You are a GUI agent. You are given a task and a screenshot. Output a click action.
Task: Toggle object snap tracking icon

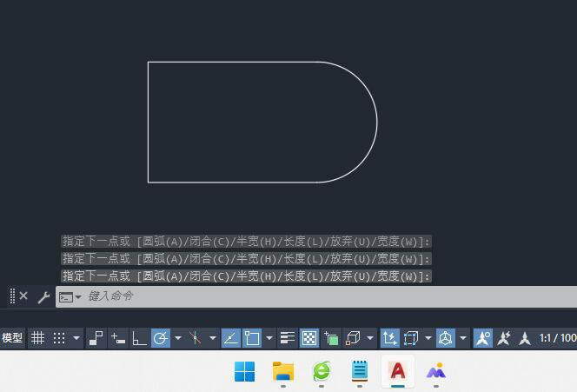[231, 338]
